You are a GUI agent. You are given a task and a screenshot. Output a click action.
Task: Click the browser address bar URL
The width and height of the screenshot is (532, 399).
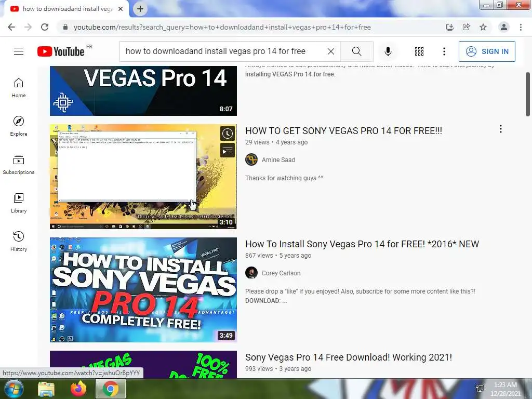222,27
